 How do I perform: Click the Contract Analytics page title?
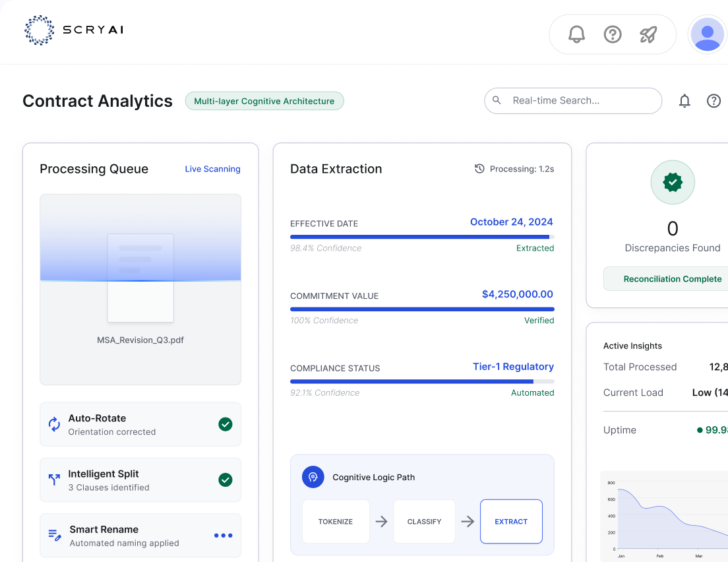pyautogui.click(x=98, y=101)
